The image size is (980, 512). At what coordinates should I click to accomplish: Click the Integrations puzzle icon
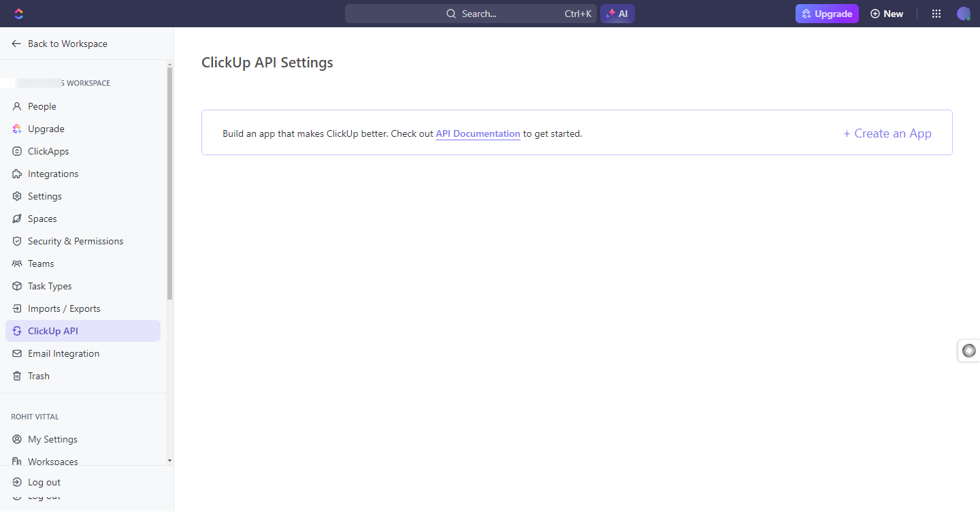[x=17, y=174]
